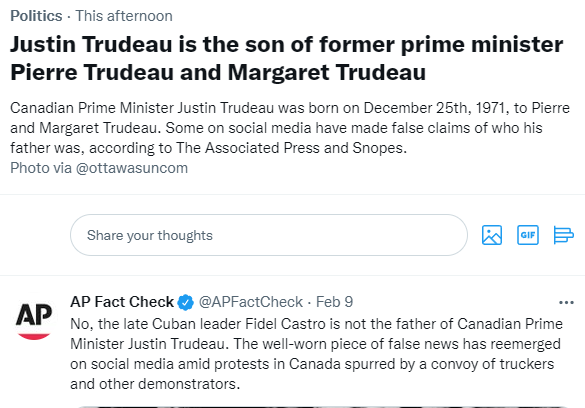This screenshot has width=585, height=408.
Task: Open the GIF picker
Action: pos(528,235)
